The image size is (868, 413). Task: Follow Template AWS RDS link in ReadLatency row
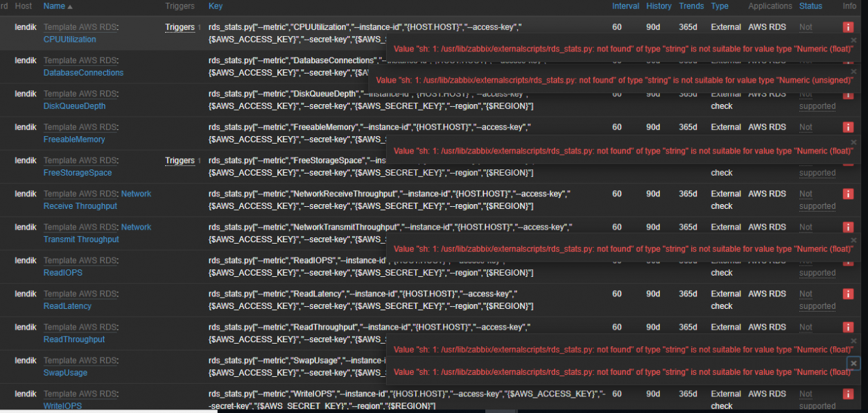point(80,294)
